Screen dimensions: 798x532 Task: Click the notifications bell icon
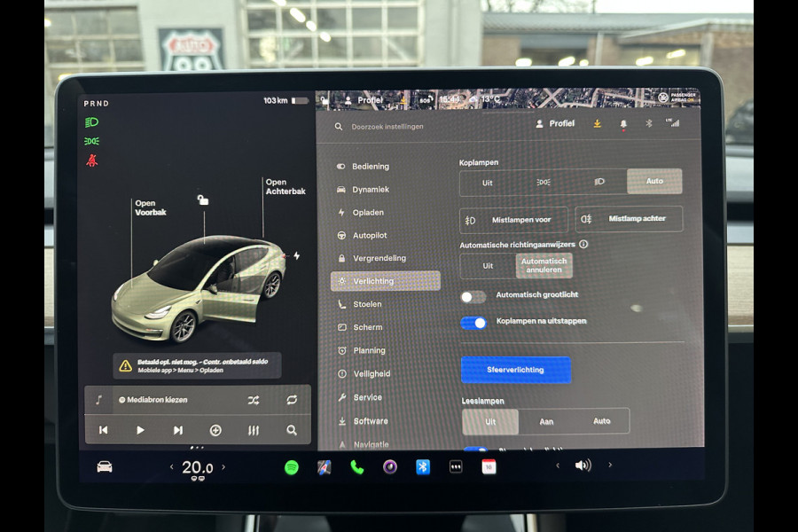[623, 124]
